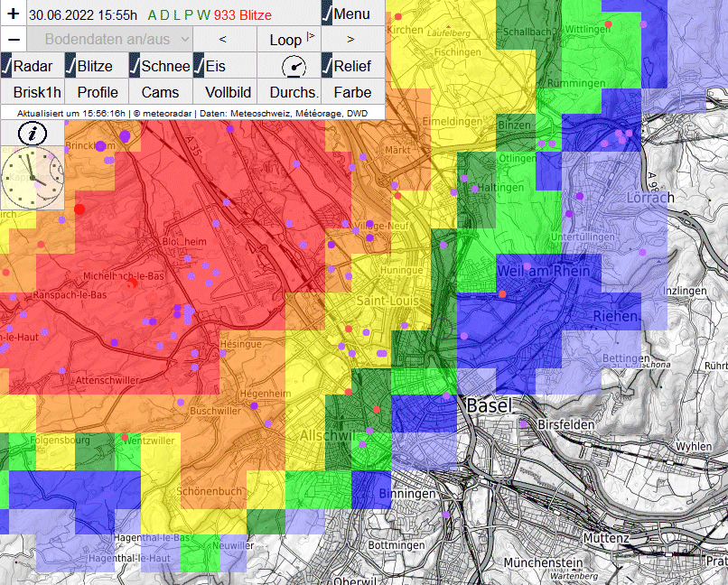
Task: Step to next frame with > arrow
Action: (x=352, y=40)
